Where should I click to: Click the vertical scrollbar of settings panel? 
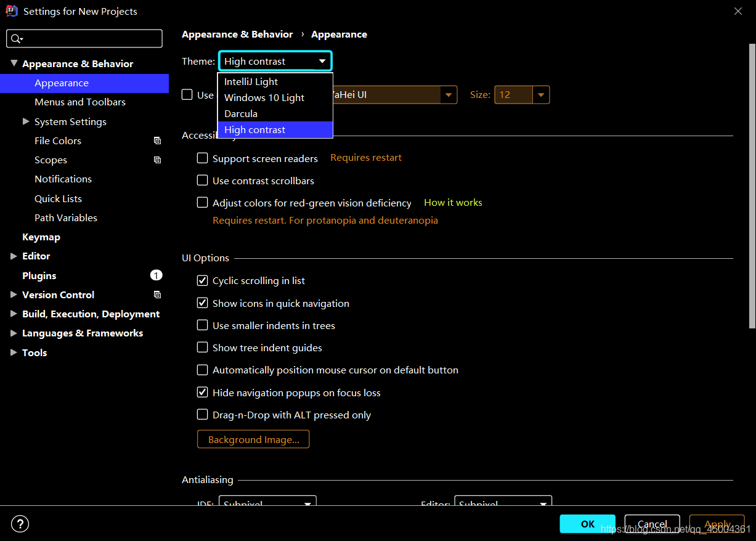pyautogui.click(x=752, y=185)
